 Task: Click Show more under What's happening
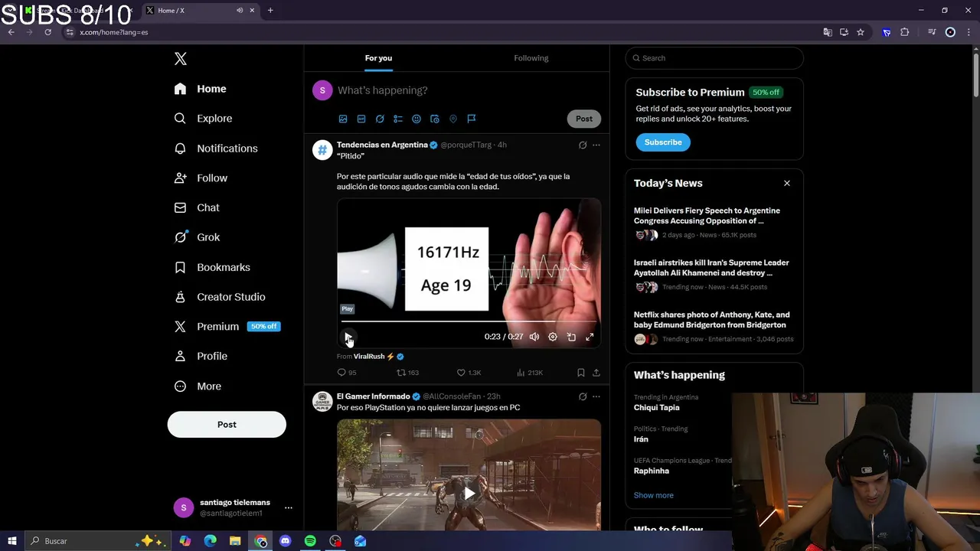(654, 495)
